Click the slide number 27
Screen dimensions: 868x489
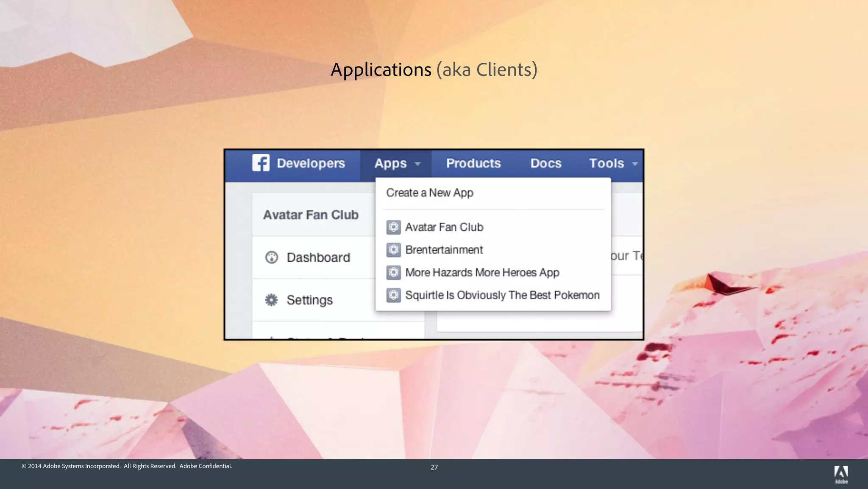click(434, 467)
